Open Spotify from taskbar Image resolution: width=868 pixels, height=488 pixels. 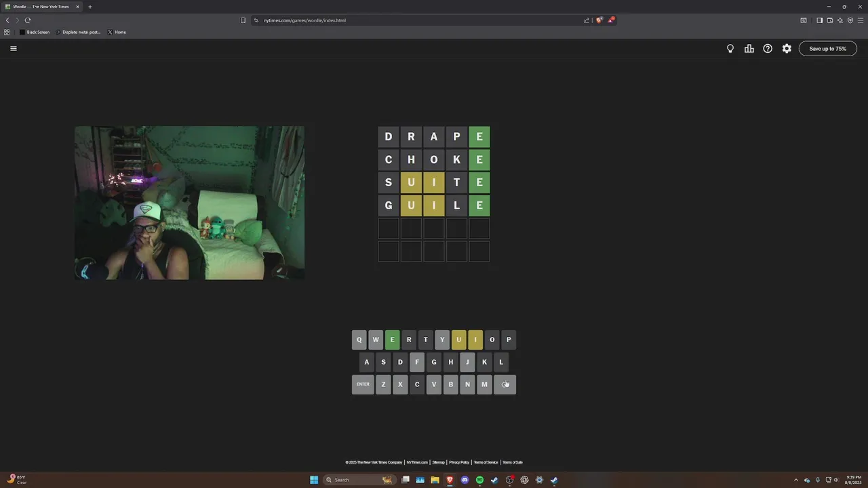point(479,480)
